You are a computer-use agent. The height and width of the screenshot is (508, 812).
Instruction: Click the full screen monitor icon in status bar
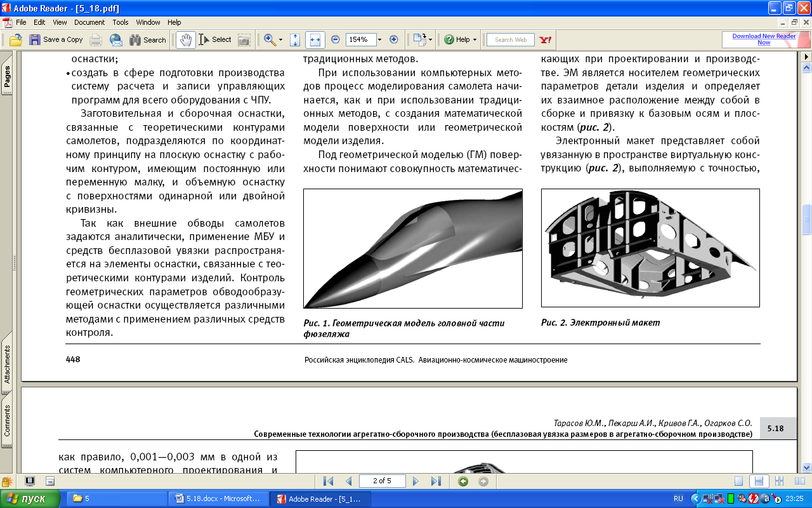[30, 481]
